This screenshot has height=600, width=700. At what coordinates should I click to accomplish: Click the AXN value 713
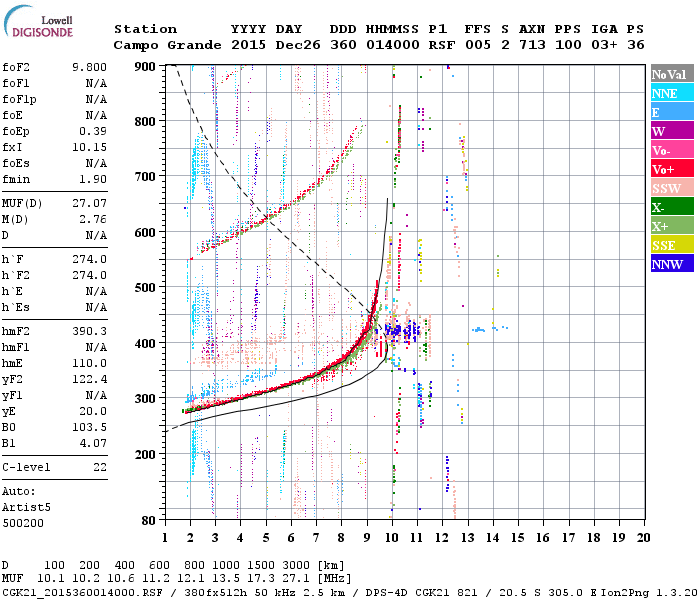click(x=532, y=45)
